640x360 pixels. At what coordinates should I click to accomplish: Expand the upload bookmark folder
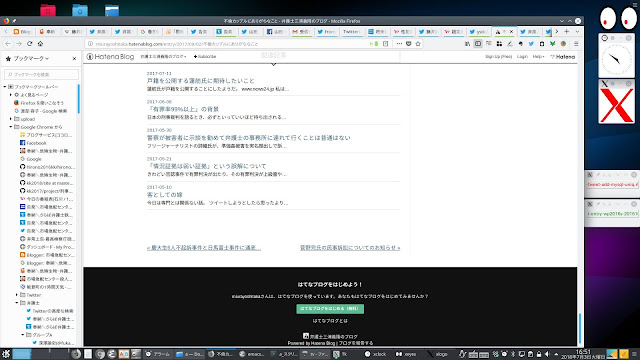pos(11,119)
